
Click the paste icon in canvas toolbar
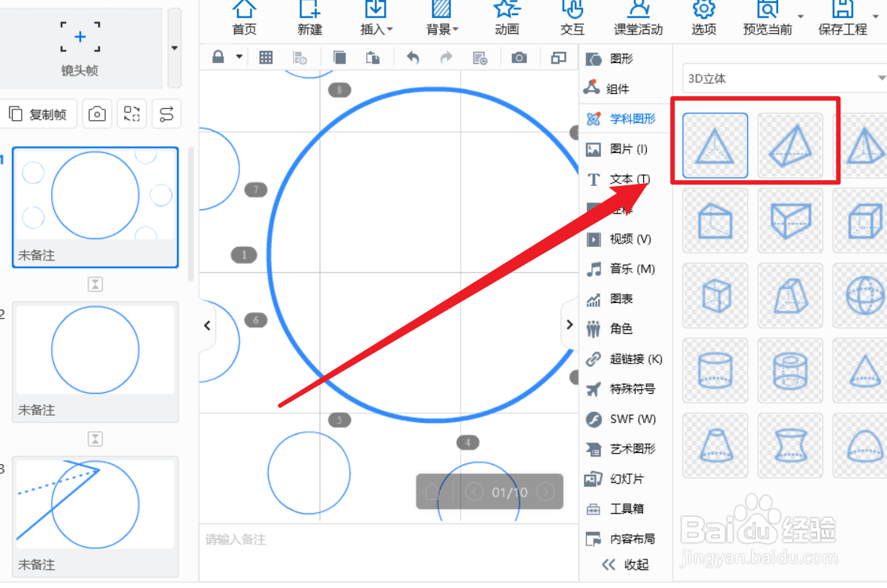(373, 58)
